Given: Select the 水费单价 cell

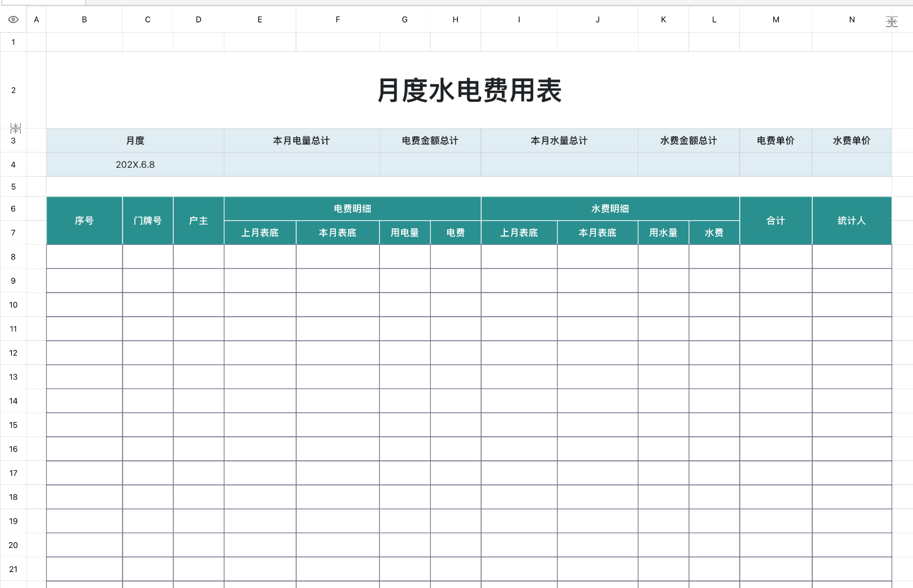Looking at the screenshot, I should point(852,140).
